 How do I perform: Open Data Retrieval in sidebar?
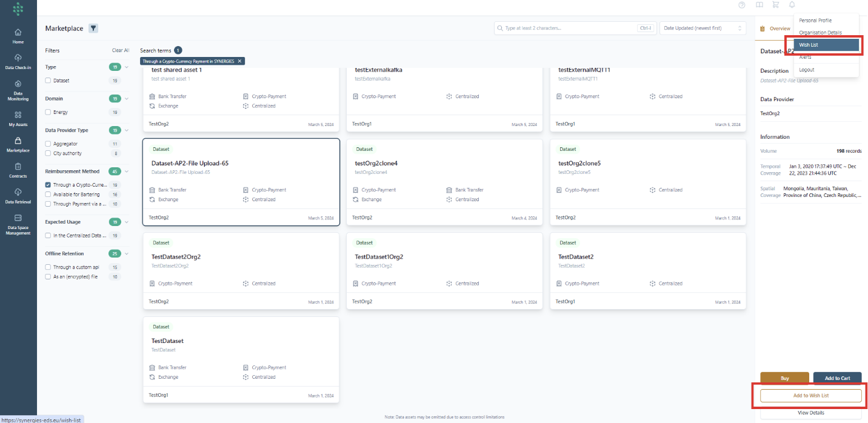pos(18,195)
